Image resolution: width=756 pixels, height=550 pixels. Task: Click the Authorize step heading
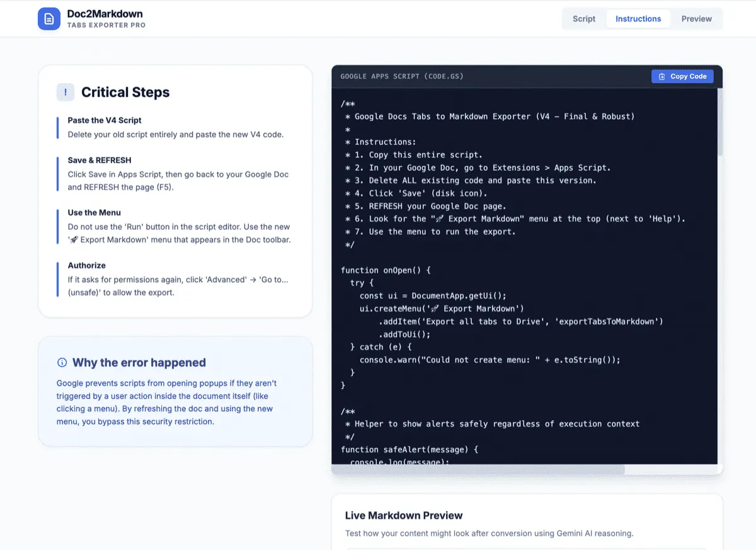(86, 266)
